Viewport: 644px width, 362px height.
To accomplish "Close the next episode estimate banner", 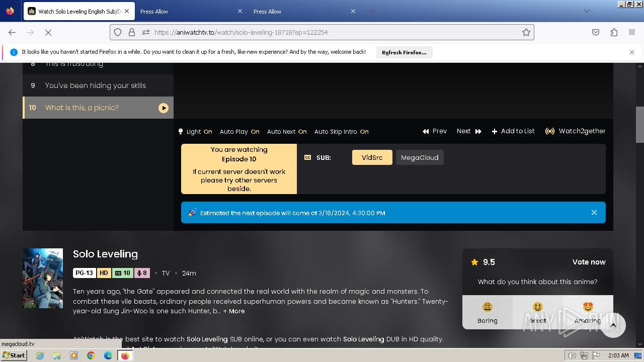I will point(594,213).
